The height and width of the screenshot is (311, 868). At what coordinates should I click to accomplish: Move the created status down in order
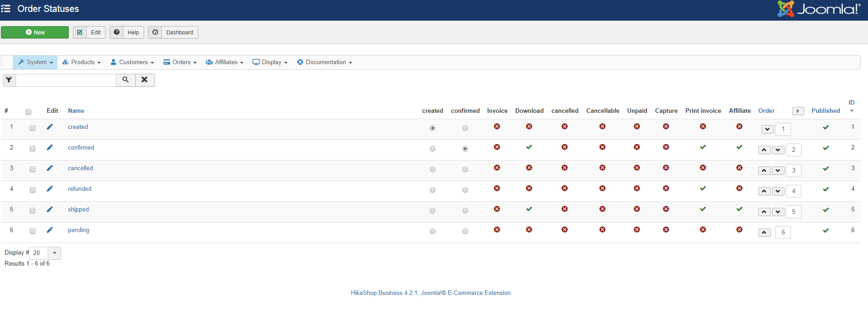767,129
